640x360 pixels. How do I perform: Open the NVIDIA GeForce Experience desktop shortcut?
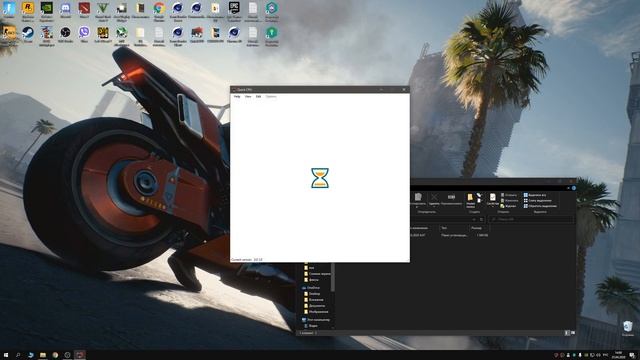tap(47, 8)
